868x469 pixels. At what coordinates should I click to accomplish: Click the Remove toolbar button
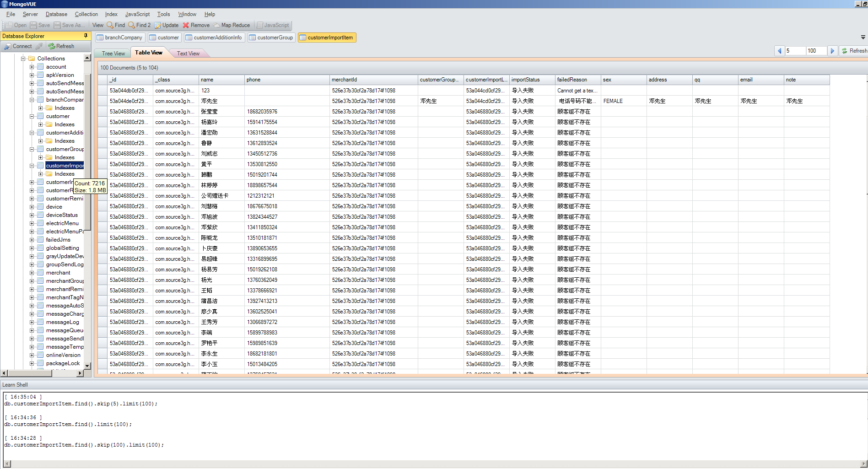click(196, 25)
